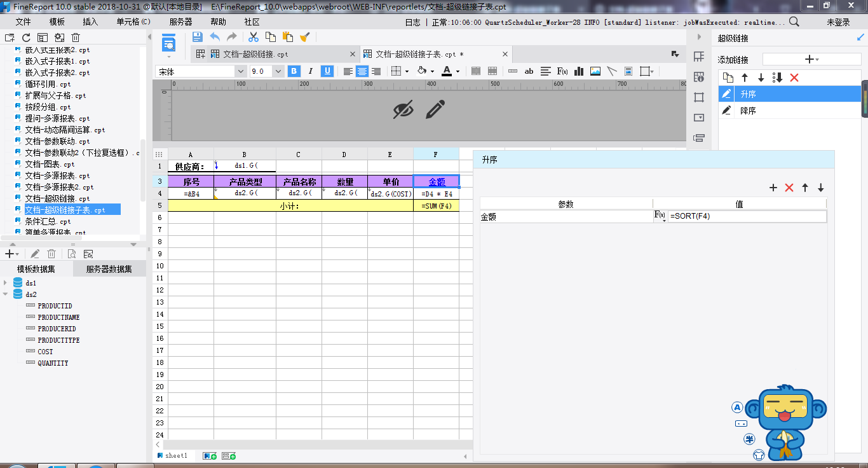Viewport: 868px width, 468px height.
Task: Toggle bold formatting button
Action: tap(294, 71)
